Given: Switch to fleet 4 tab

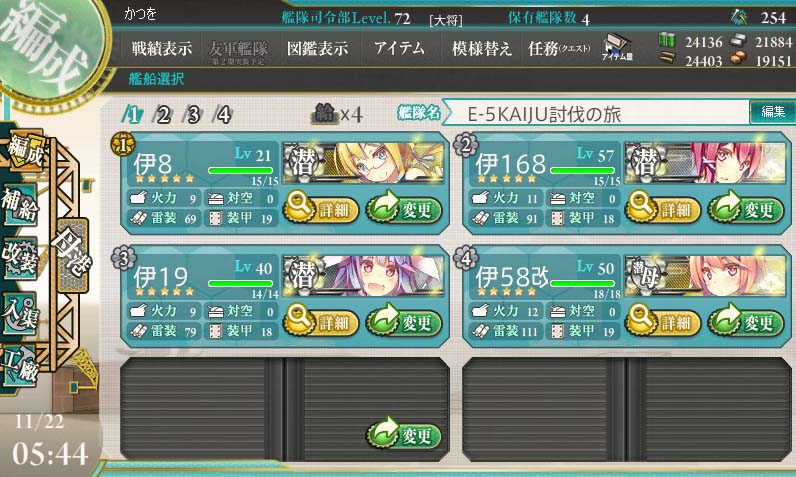Looking at the screenshot, I should [224, 115].
